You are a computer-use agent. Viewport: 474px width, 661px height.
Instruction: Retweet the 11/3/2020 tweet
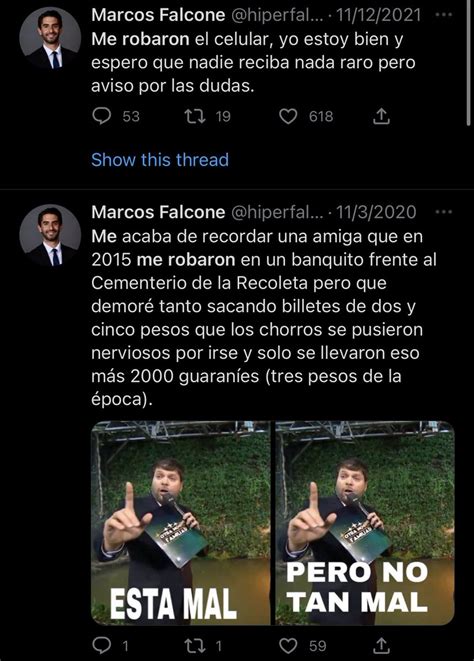(196, 645)
